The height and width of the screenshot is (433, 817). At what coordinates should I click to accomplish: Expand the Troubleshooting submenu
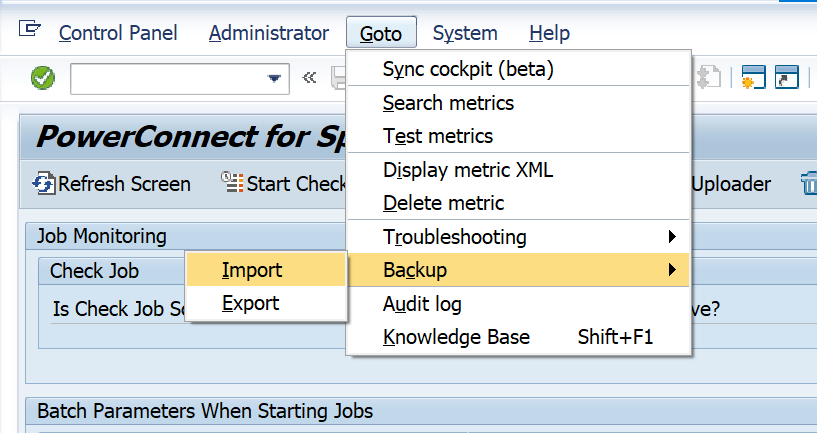pos(671,237)
